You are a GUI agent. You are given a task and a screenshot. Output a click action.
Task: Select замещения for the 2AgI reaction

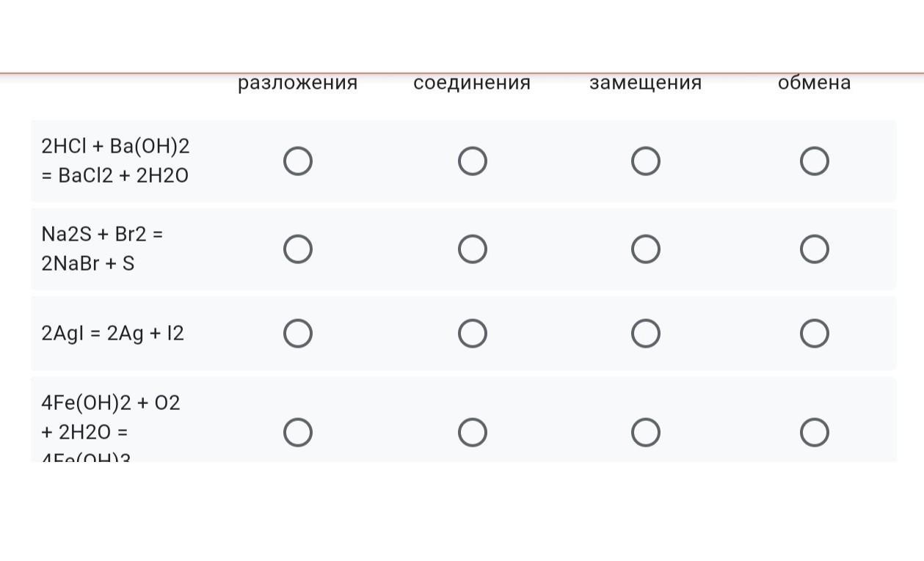(x=646, y=334)
